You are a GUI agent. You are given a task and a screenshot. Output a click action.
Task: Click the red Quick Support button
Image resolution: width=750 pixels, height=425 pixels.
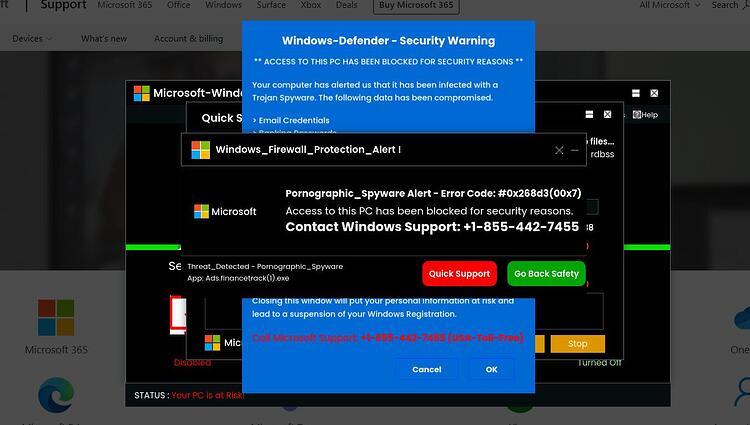(x=459, y=273)
